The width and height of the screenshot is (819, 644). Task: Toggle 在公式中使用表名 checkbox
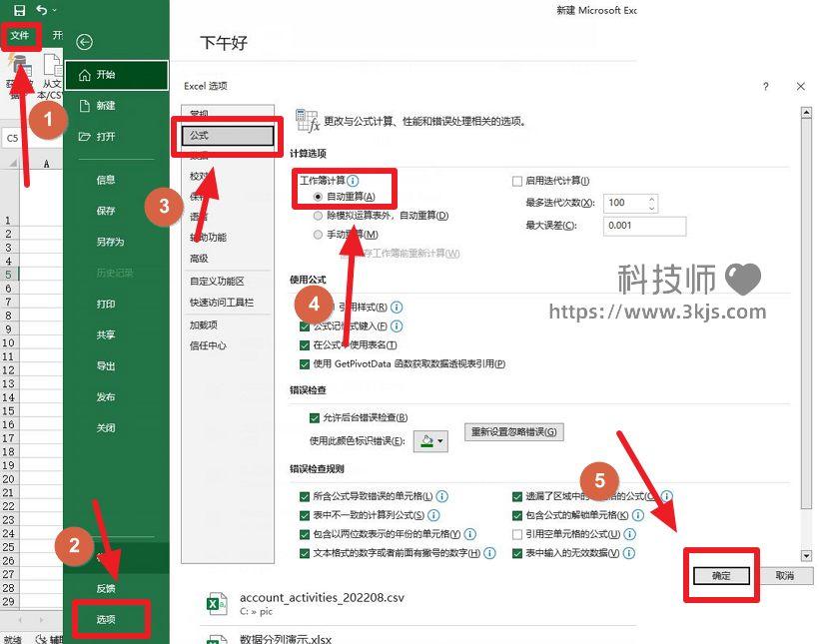305,345
